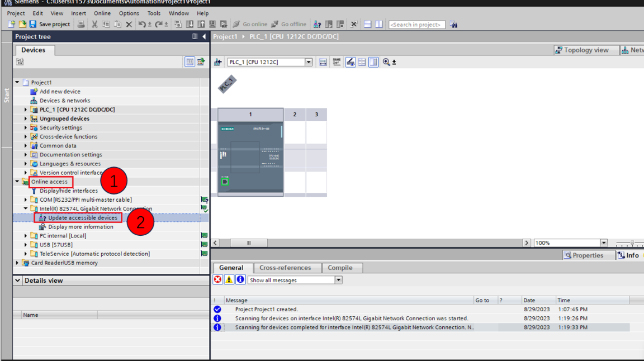Screen dimensions: 644x361
Task: Collapse the Details view section
Action: [18, 281]
